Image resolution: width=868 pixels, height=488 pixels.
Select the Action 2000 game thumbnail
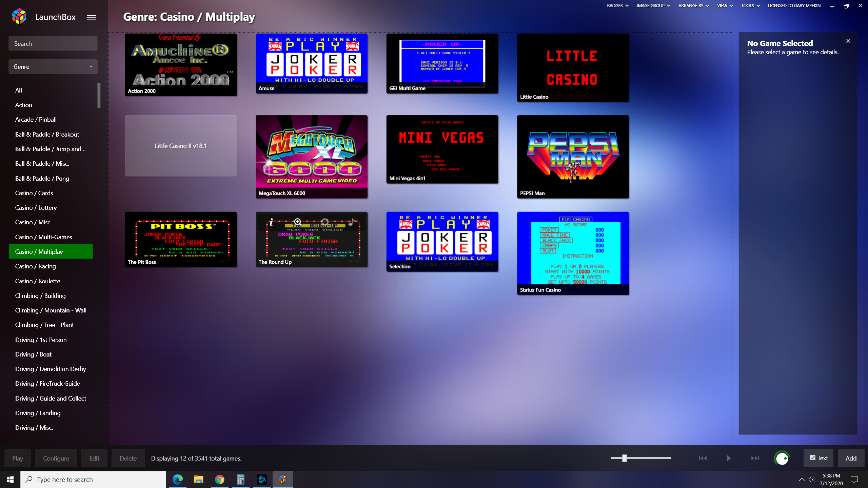tap(181, 65)
